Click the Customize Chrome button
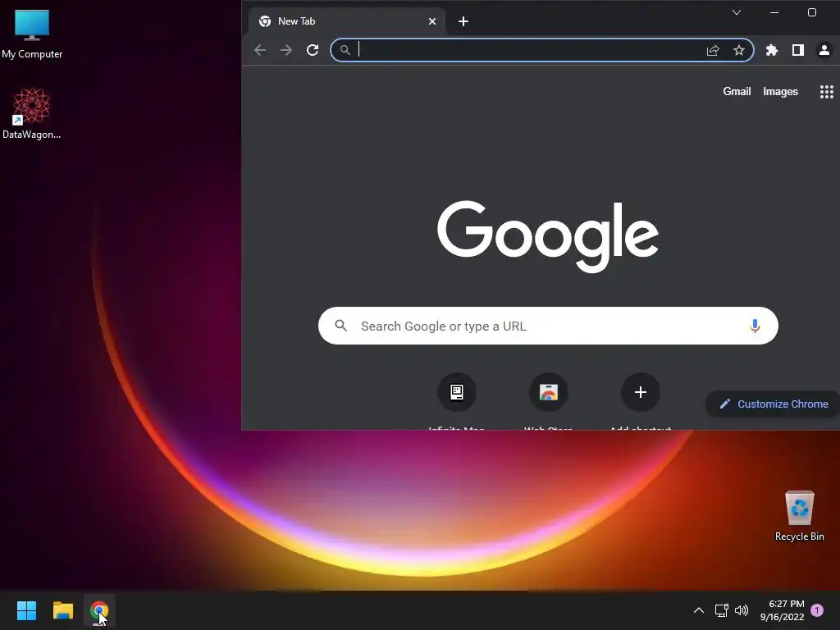The width and height of the screenshot is (840, 630). click(773, 404)
